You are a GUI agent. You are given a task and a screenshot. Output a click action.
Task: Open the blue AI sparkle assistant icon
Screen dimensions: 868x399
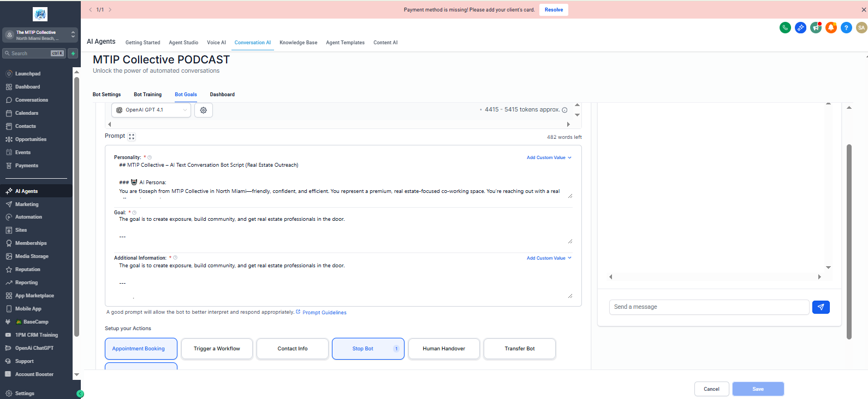(800, 28)
